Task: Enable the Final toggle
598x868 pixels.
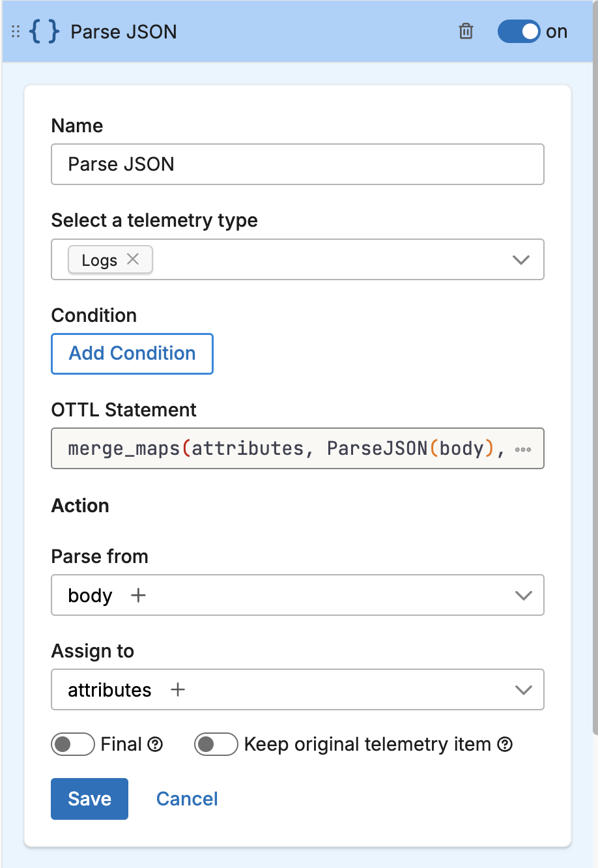Action: (x=73, y=744)
